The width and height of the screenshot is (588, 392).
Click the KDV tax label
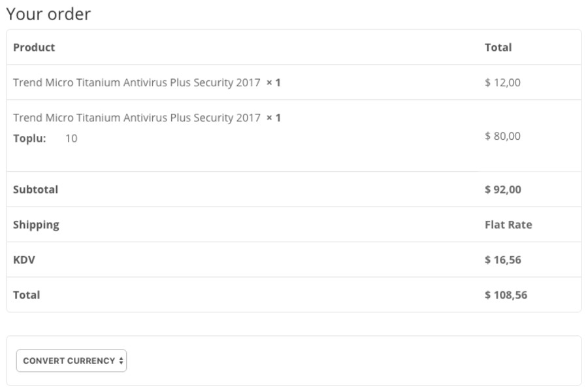coord(24,259)
